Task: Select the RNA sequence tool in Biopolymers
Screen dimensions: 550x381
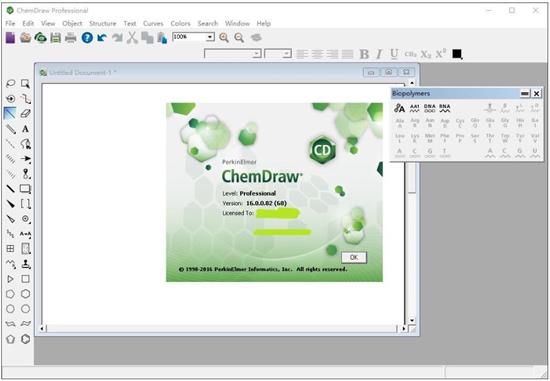Action: click(445, 108)
